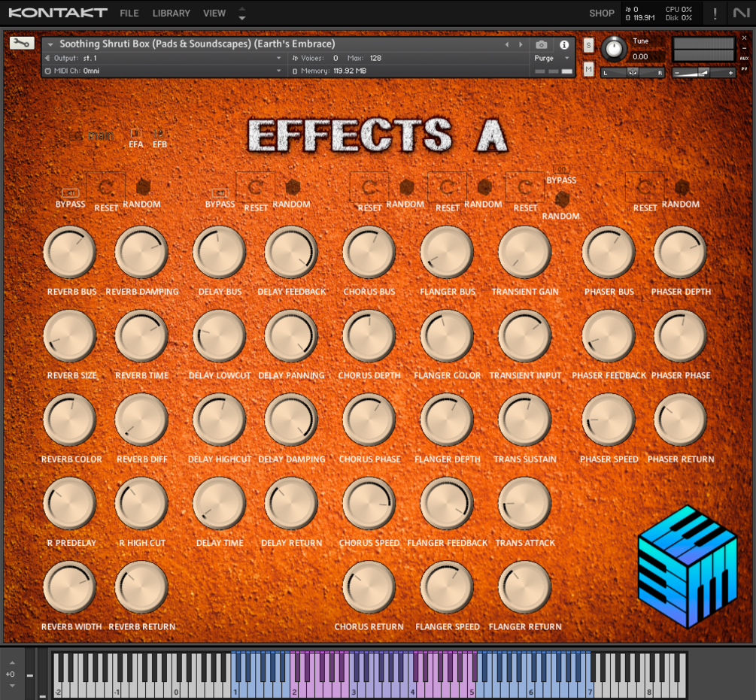Viewport: 756px width, 700px height.
Task: Click the PHASER SPEED knob
Action: (x=609, y=420)
